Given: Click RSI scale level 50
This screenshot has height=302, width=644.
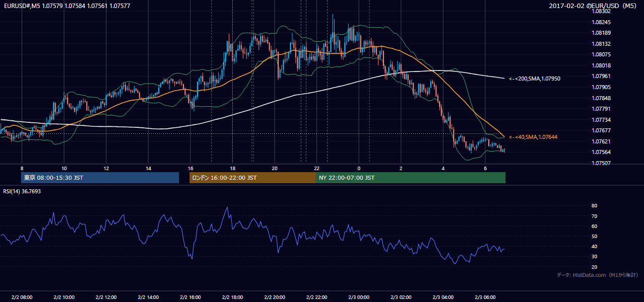Looking at the screenshot, I should pyautogui.click(x=594, y=236).
